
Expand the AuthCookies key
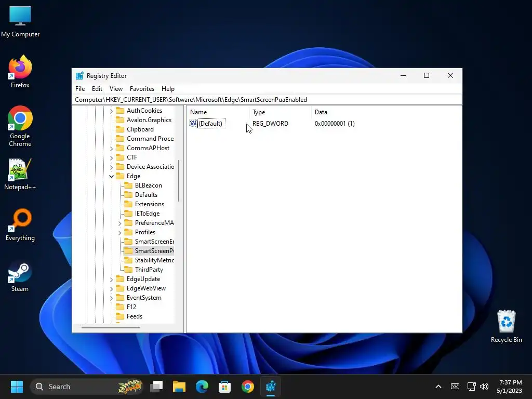pos(111,111)
